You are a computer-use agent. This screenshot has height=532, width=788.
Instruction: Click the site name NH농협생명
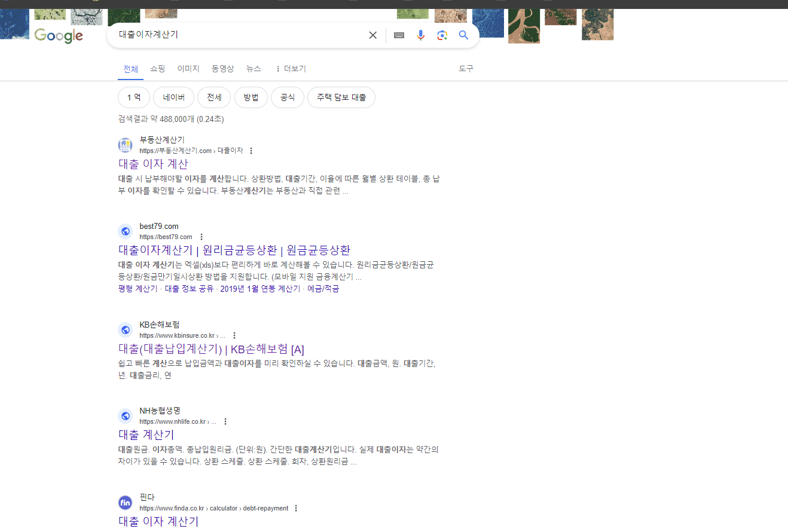(x=160, y=411)
